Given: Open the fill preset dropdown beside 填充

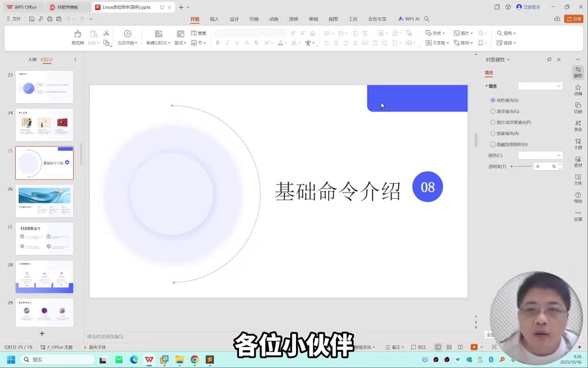Looking at the screenshot, I should [x=540, y=86].
